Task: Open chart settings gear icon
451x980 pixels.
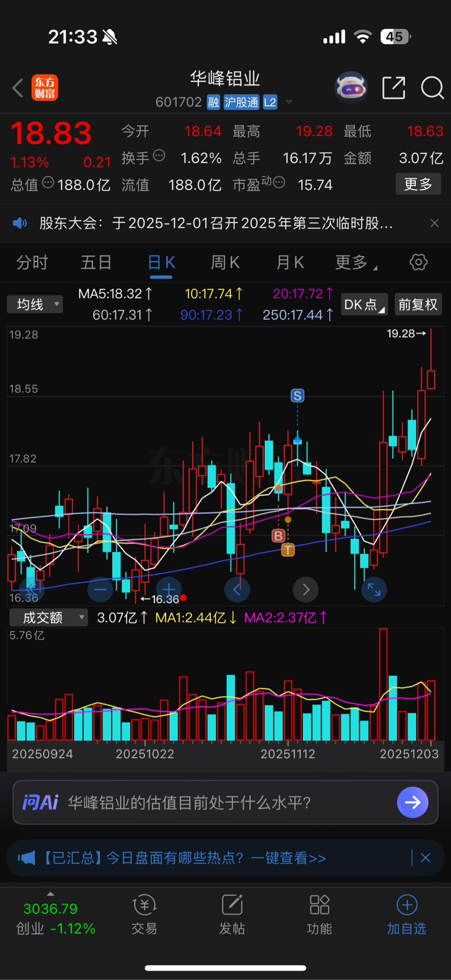Action: (419, 262)
